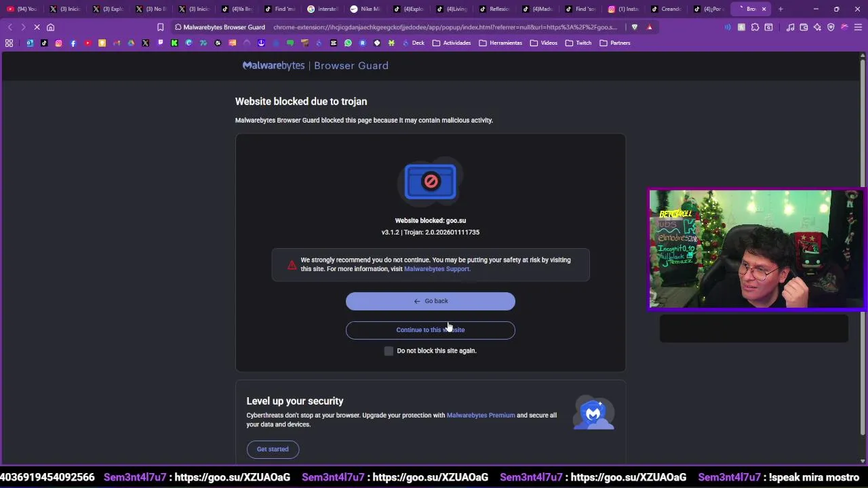
Task: Open the Kick bookmark icon
Action: 174,43
